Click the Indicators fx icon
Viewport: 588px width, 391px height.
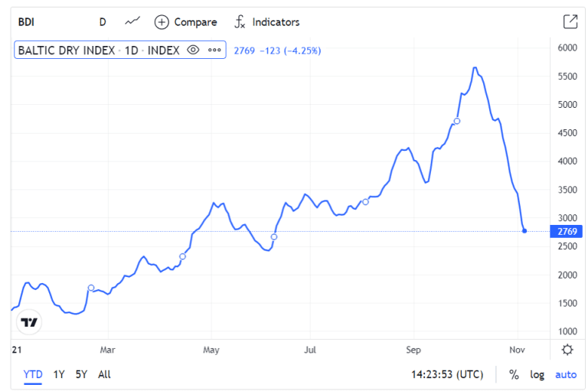(240, 22)
